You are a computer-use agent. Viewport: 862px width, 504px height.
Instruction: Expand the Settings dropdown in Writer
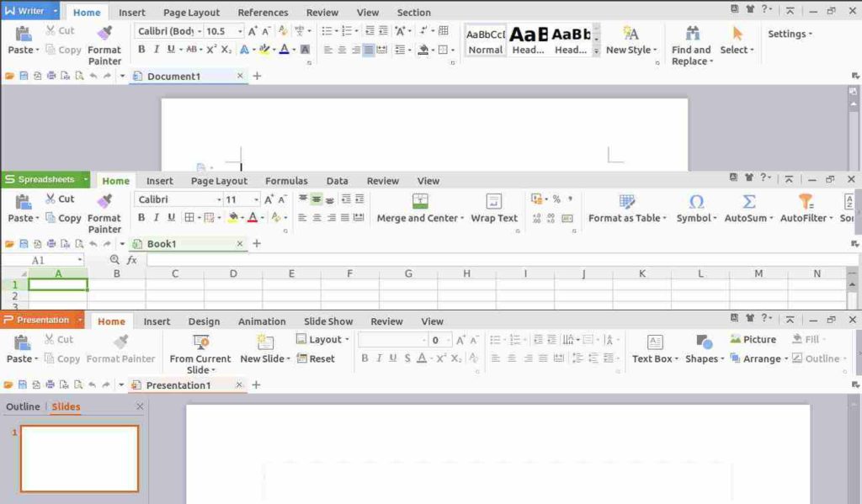point(790,34)
